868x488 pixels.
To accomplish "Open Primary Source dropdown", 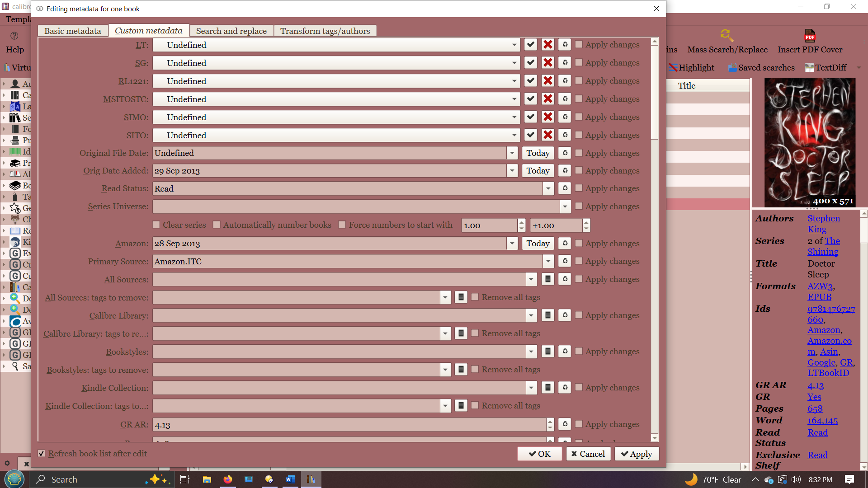I will 548,261.
